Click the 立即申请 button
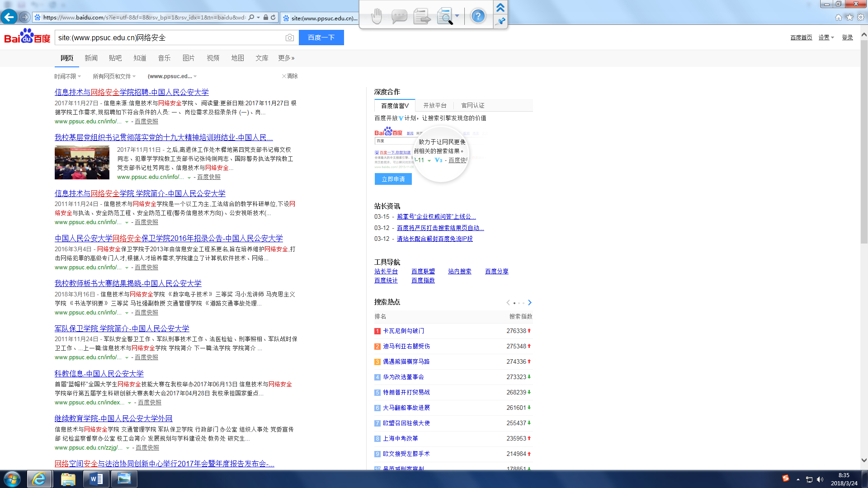 point(393,179)
